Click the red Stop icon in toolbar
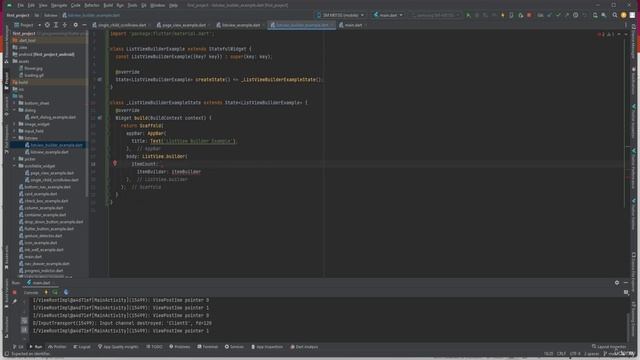 (529, 15)
